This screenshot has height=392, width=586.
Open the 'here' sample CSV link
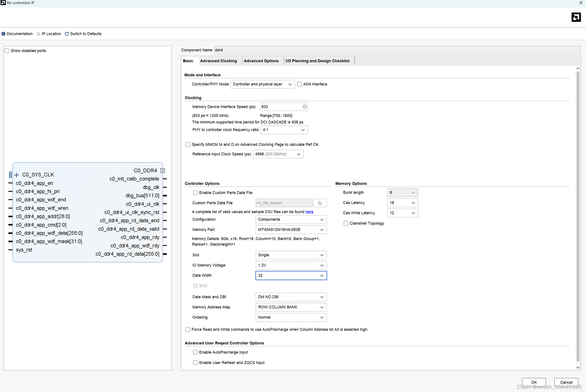pyautogui.click(x=309, y=212)
